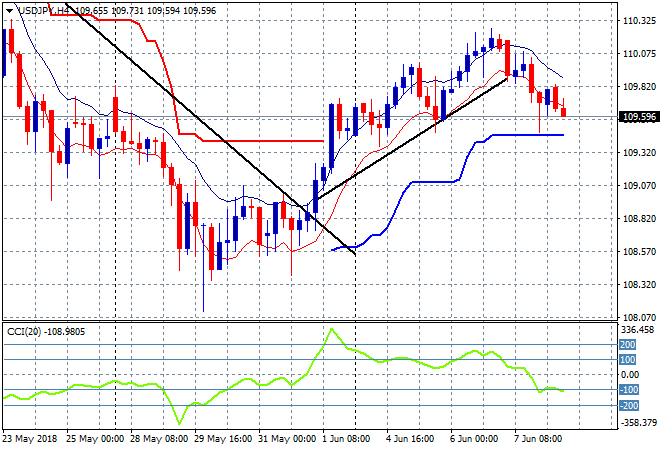Click the 108.070 price axis label
Viewport: 660px width, 450px height.
click(639, 317)
